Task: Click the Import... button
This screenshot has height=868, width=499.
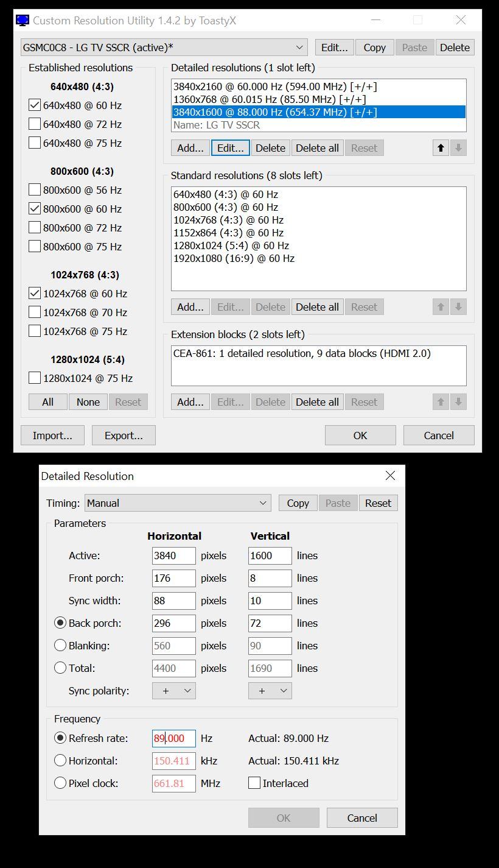Action: pos(52,436)
